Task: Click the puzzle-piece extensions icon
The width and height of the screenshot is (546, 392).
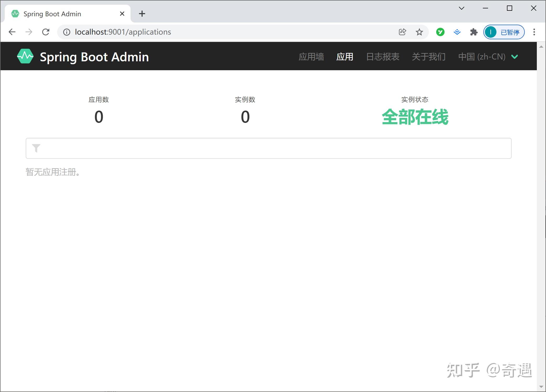Action: [x=474, y=32]
